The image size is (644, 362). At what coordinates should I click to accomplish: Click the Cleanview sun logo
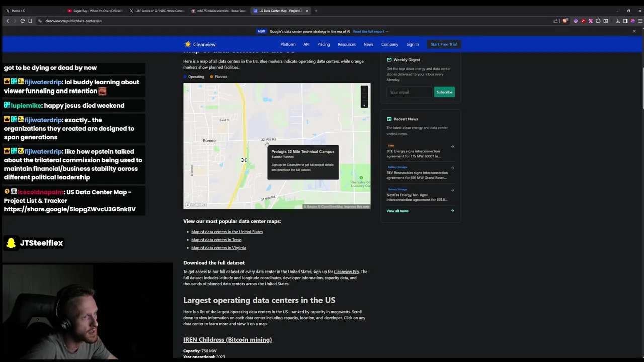pos(188,44)
